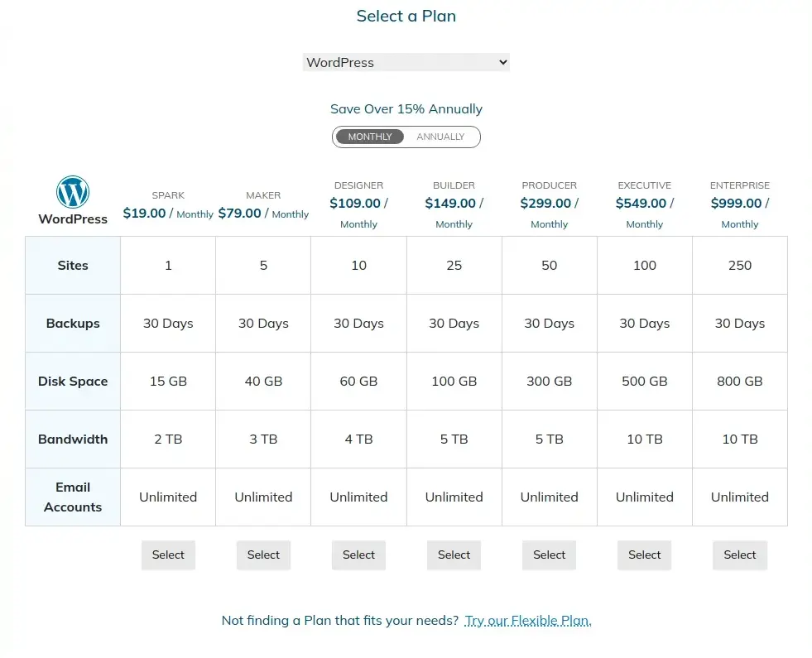This screenshot has height=658, width=812.
Task: Select the Designer plan
Action: [358, 555]
